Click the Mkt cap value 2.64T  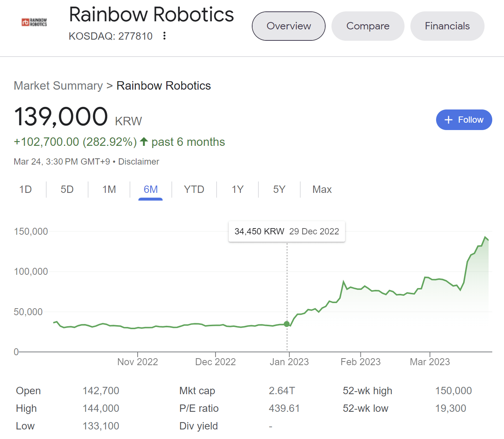point(282,391)
